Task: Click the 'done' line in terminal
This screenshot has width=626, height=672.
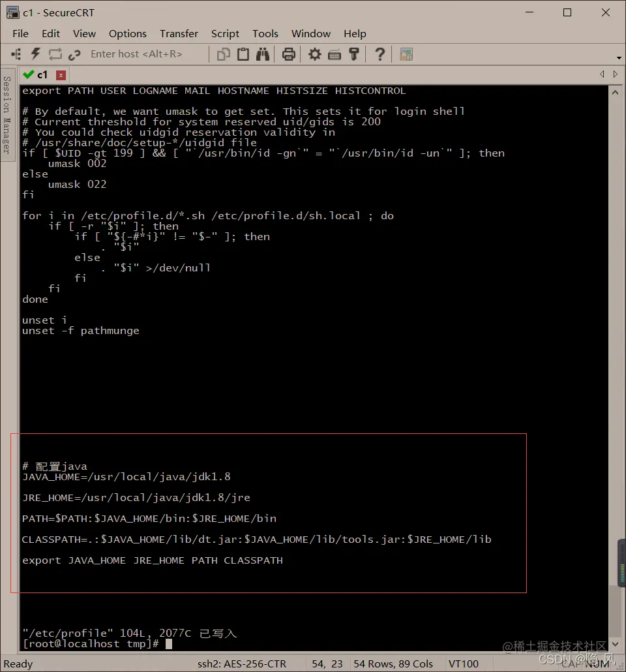Action: 35,299
